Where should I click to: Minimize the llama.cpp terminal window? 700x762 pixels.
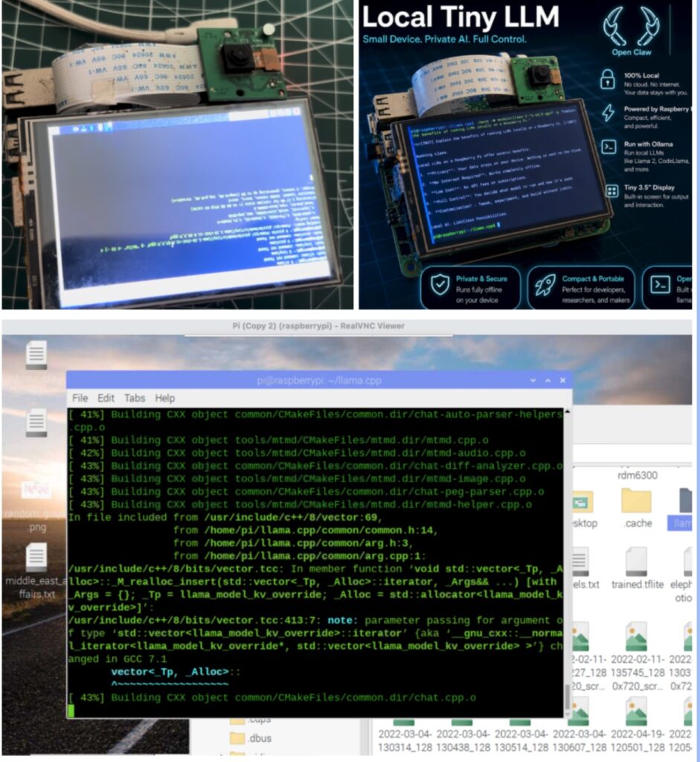533,380
